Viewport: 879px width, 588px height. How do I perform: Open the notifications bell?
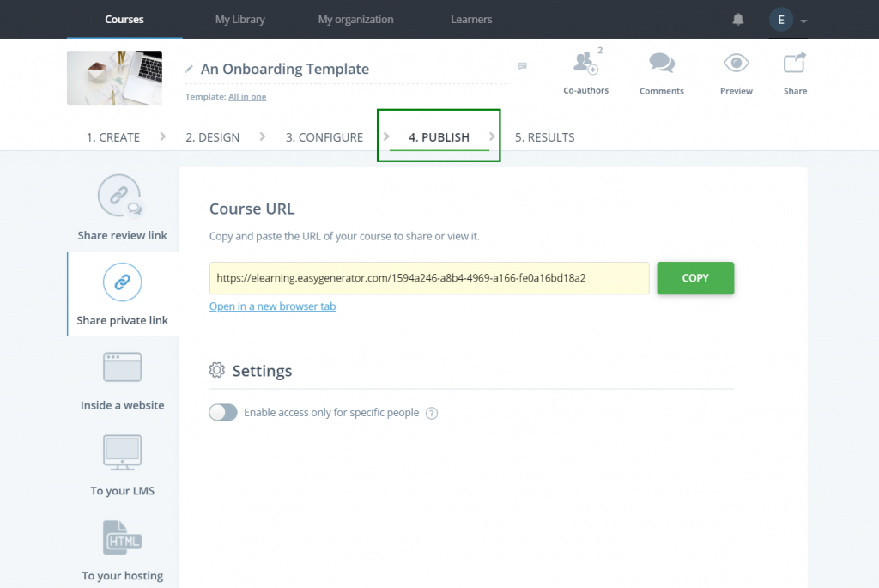738,20
